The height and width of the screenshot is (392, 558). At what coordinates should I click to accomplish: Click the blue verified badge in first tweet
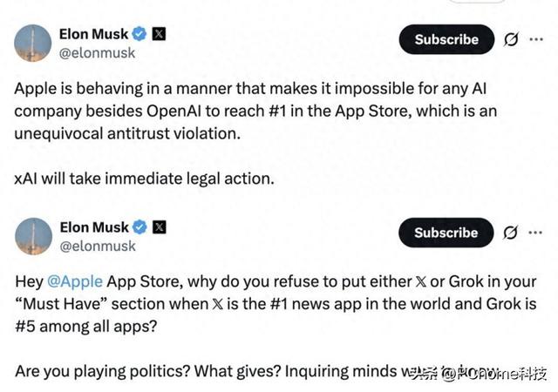[x=139, y=34]
